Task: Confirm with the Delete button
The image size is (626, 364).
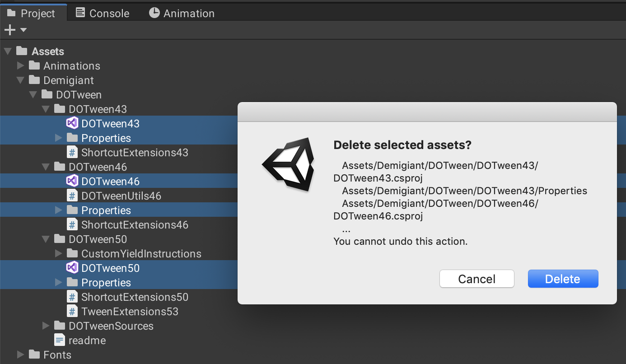Action: tap(563, 279)
